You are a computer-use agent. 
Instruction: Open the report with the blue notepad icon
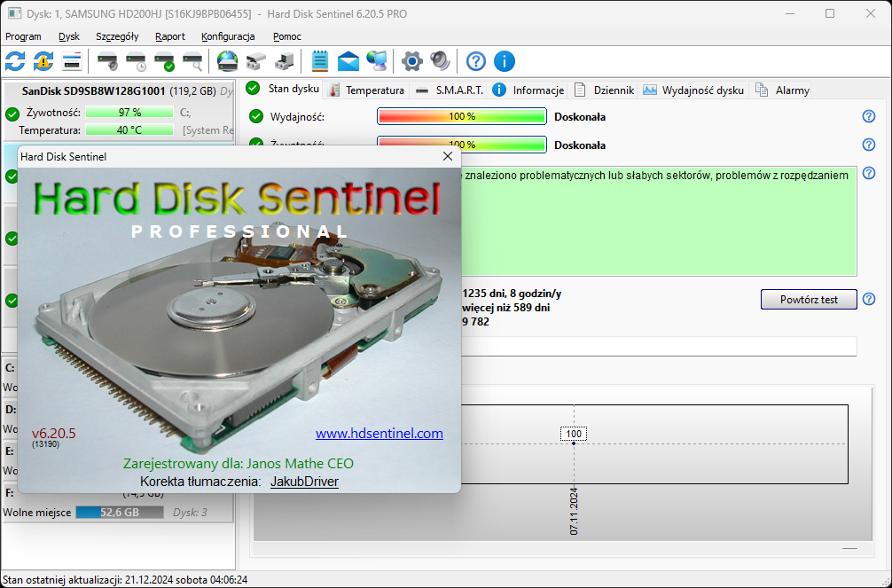(x=320, y=61)
